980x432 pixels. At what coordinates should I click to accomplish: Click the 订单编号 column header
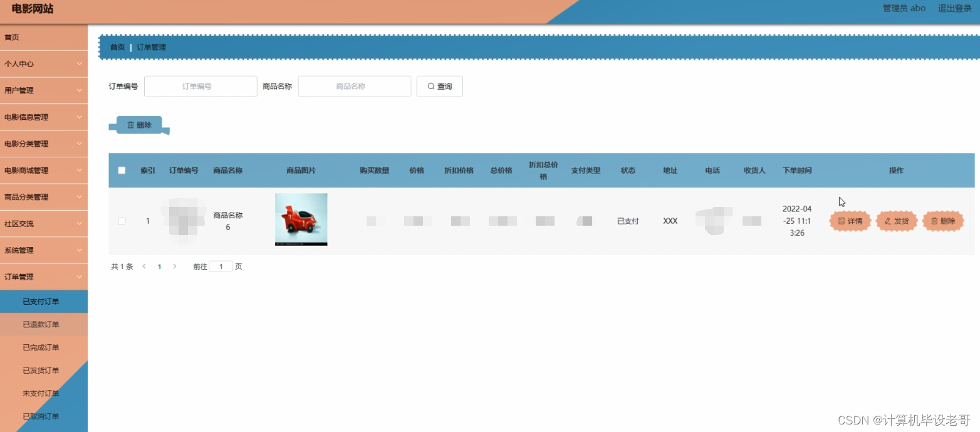pos(184,171)
